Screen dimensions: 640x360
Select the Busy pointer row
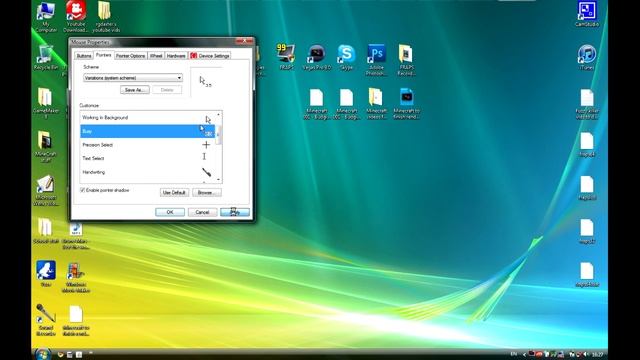point(147,131)
